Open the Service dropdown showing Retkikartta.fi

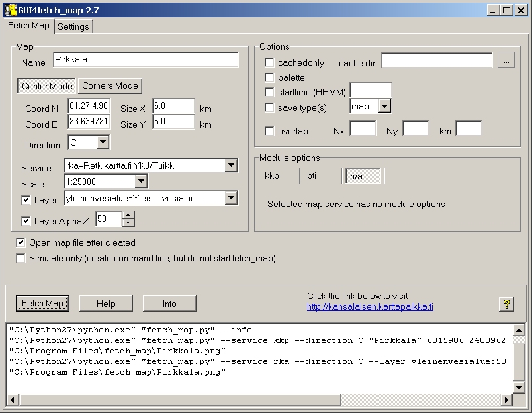[231, 166]
